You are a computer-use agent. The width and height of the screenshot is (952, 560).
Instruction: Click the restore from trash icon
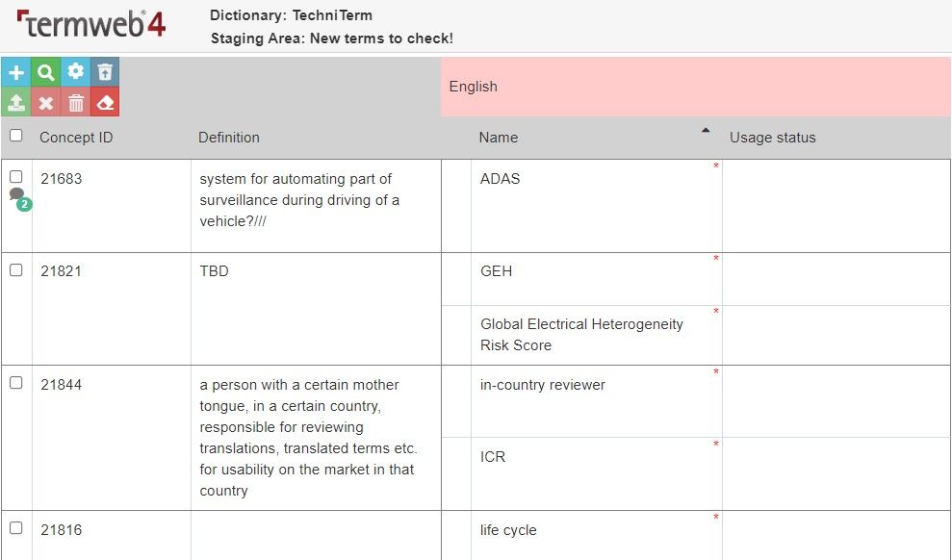tap(105, 72)
